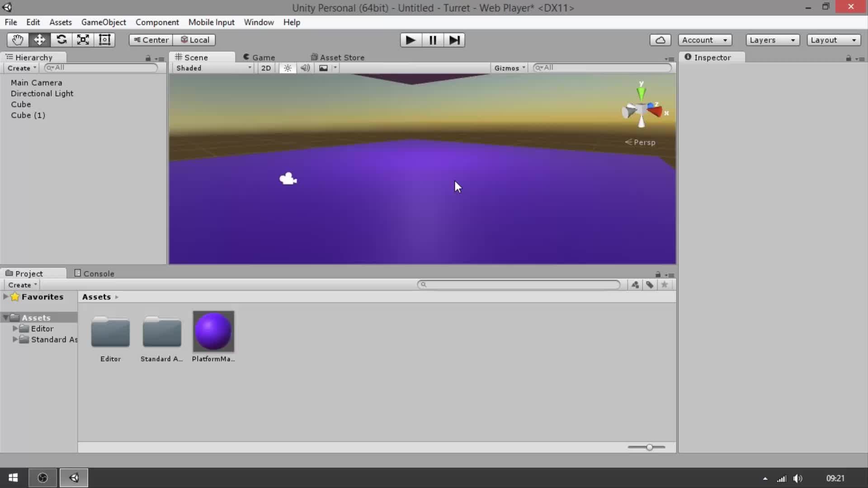Viewport: 868px width, 488px height.
Task: Switch pivot to Local mode
Action: click(195, 40)
